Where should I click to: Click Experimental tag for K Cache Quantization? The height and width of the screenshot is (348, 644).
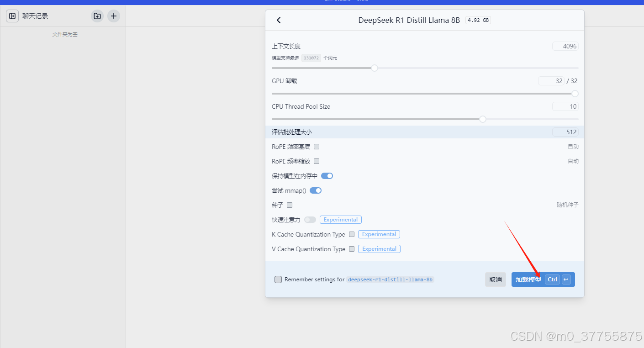(379, 234)
